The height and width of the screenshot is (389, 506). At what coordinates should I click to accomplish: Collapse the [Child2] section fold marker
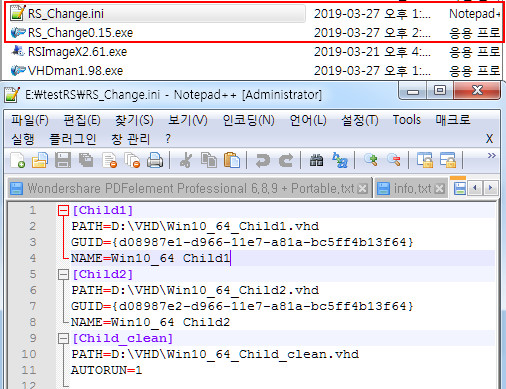click(x=63, y=274)
